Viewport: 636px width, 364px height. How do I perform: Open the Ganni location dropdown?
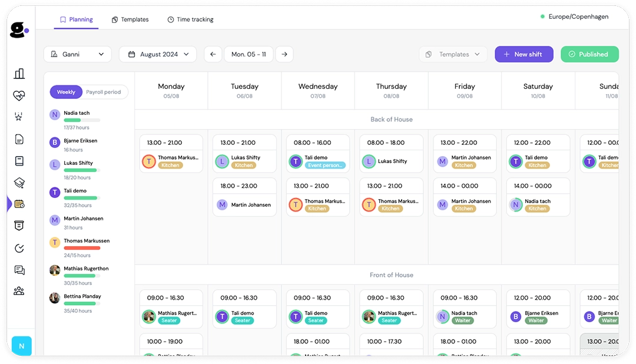(x=77, y=54)
